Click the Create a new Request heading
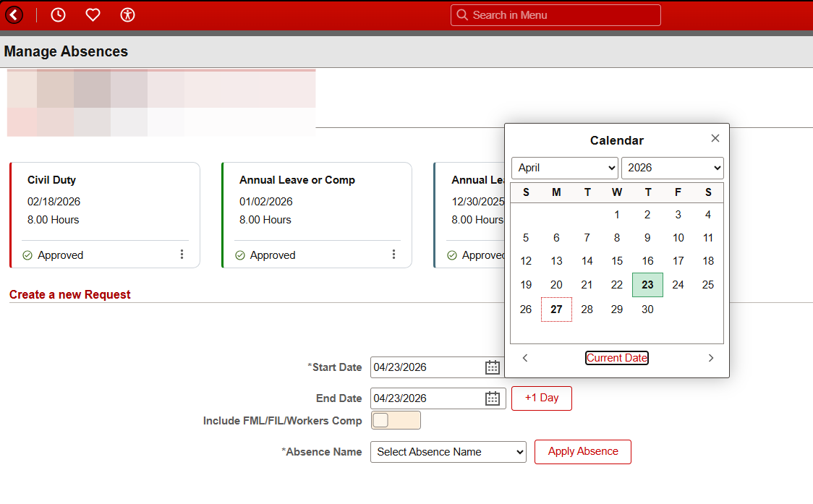813x504 pixels. [70, 294]
